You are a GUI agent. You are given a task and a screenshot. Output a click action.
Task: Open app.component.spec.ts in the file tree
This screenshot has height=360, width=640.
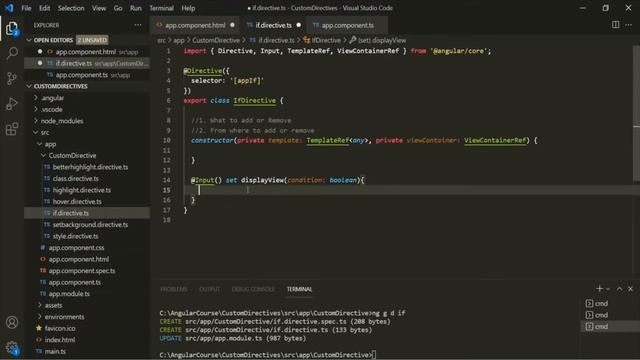point(82,271)
